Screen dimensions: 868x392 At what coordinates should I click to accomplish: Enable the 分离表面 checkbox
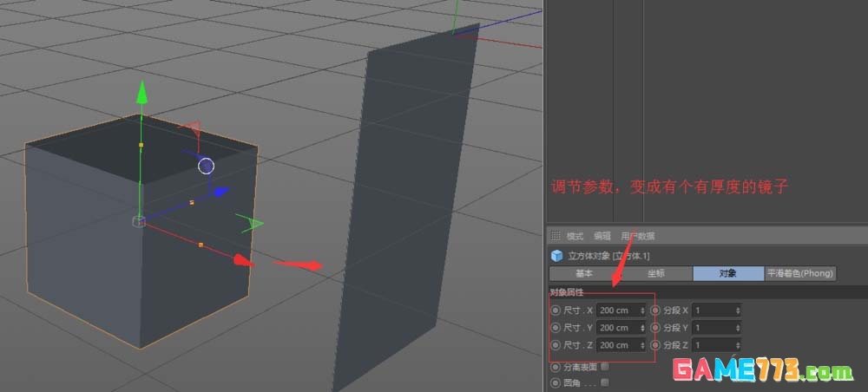coord(605,366)
